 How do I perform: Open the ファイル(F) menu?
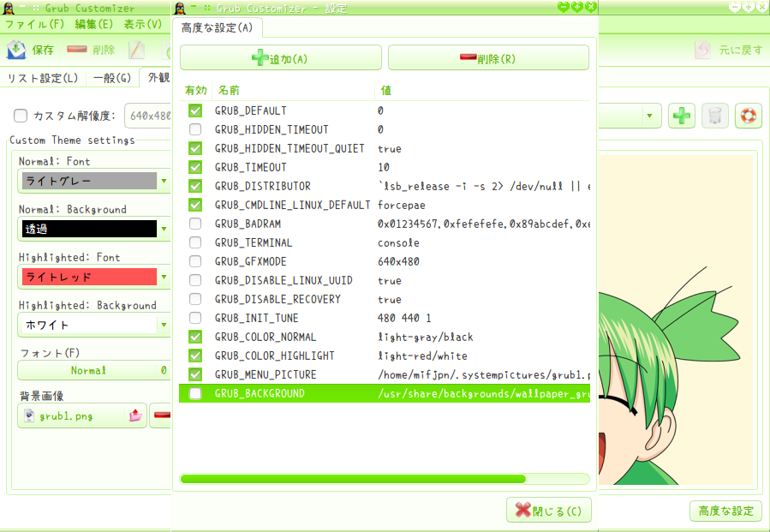(x=34, y=24)
